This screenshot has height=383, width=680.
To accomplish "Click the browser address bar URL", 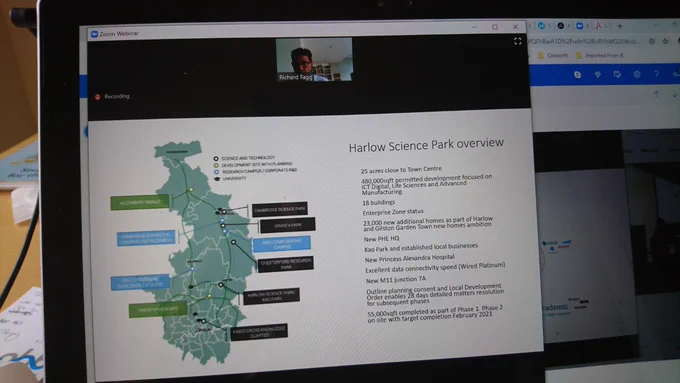I will [x=583, y=41].
